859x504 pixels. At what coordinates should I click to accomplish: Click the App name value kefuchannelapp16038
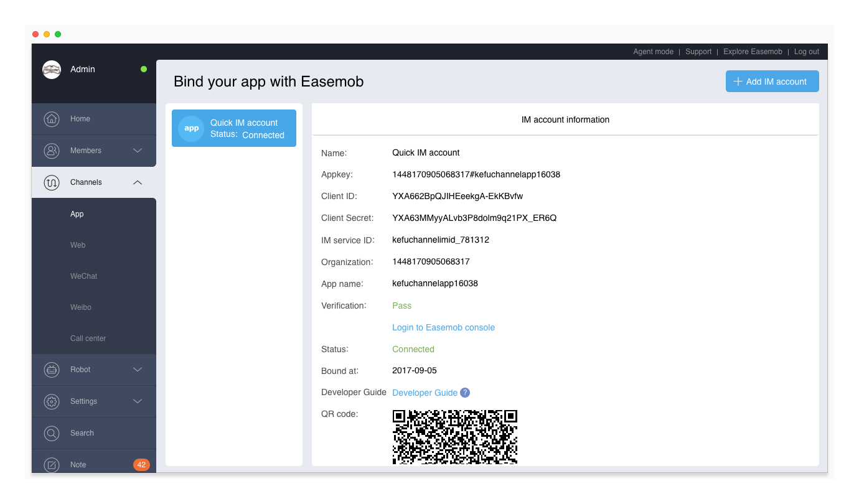[435, 283]
